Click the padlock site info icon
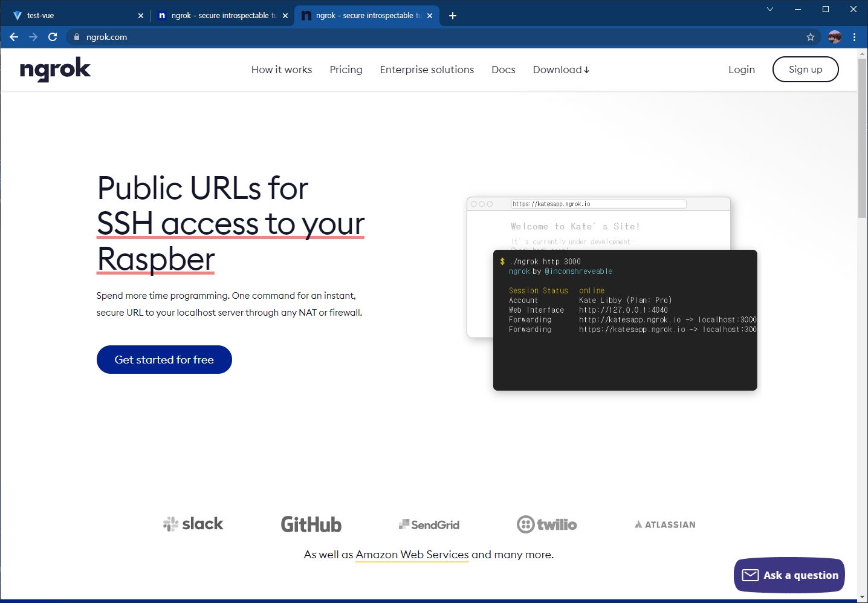Image resolution: width=868 pixels, height=603 pixels. [77, 37]
